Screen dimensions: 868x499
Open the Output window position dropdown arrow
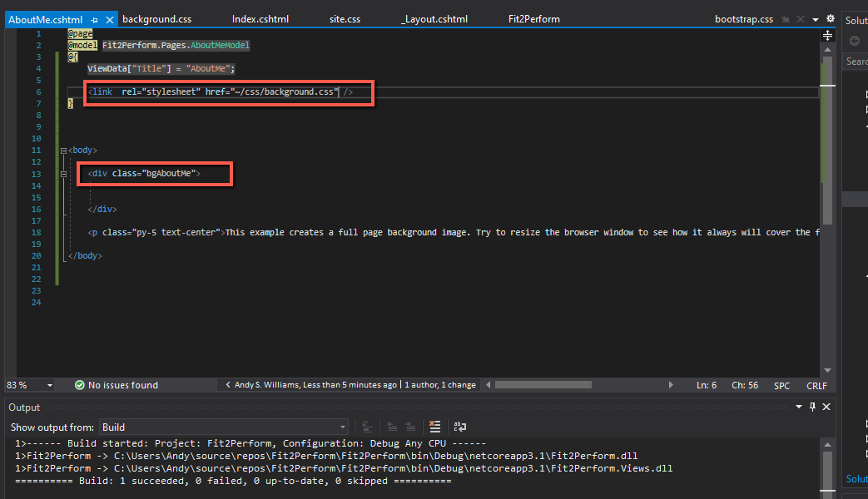(799, 408)
